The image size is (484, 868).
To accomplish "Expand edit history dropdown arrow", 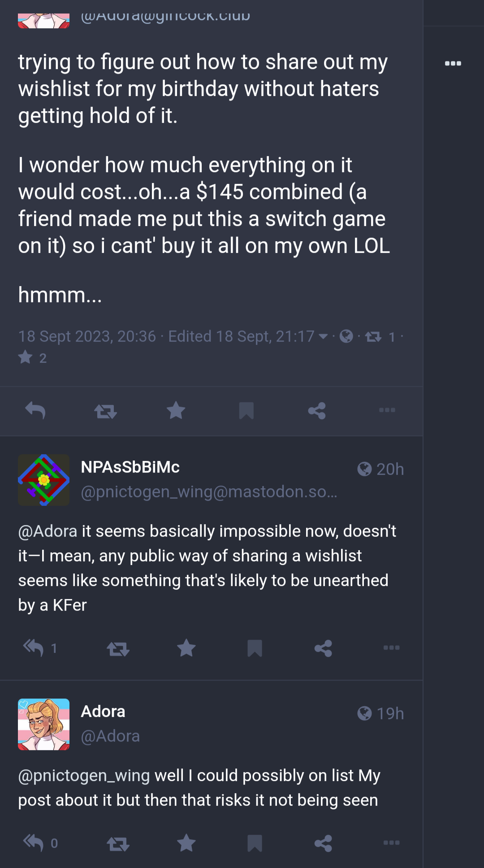I will point(323,336).
